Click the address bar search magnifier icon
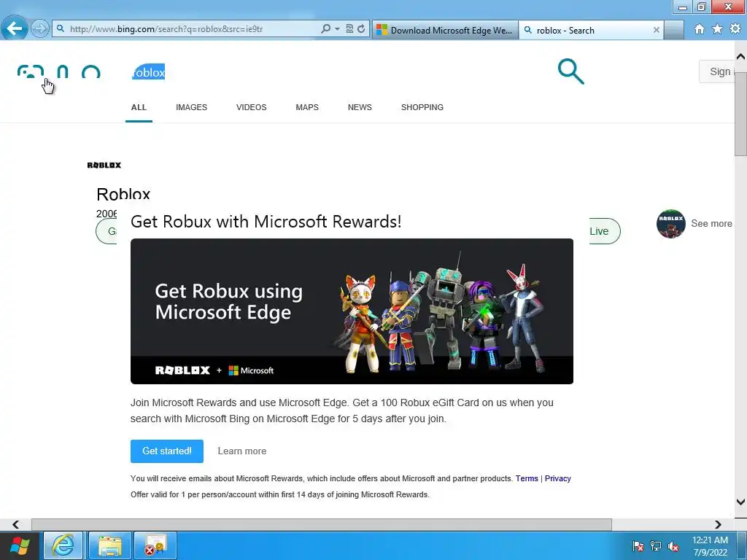The height and width of the screenshot is (560, 747). [326, 29]
